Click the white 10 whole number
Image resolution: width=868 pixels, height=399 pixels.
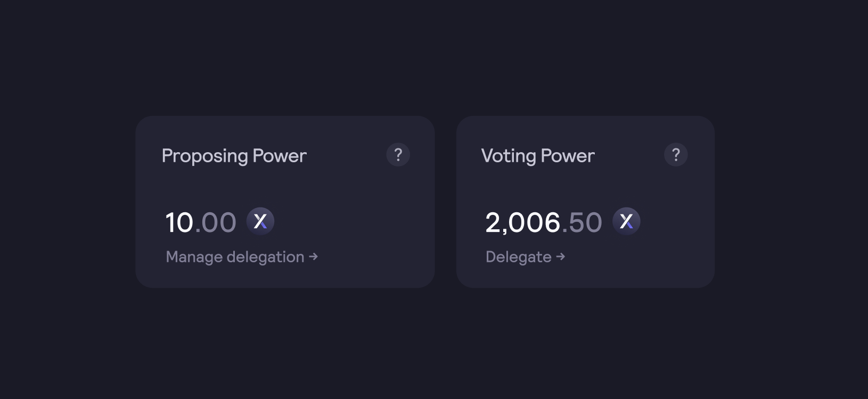179,222
